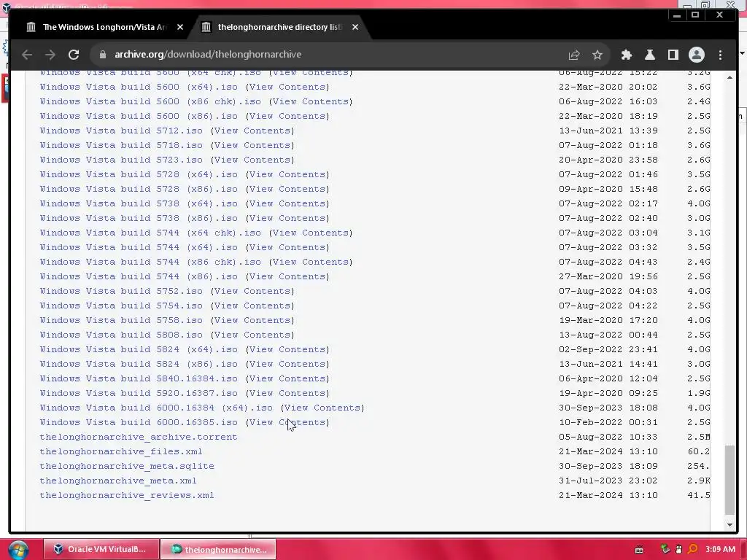The image size is (747, 560).
Task: Download Vista build 5824 (x64).iso
Action: coord(139,349)
